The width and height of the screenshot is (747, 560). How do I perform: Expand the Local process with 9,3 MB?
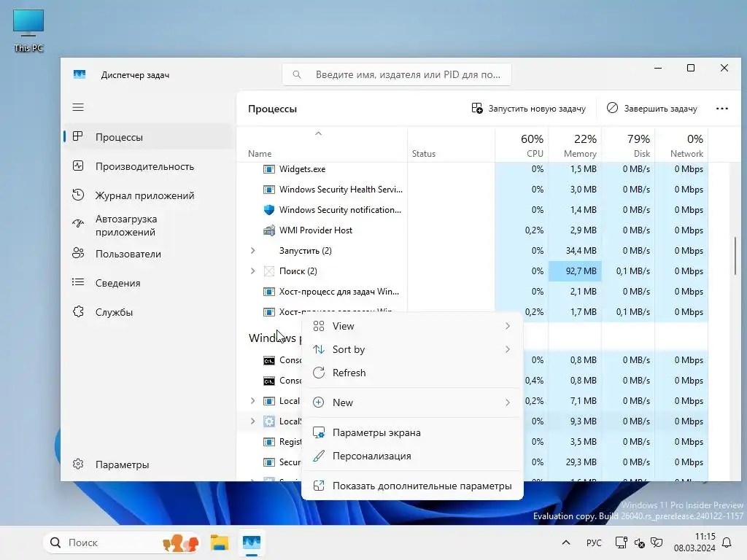(253, 421)
